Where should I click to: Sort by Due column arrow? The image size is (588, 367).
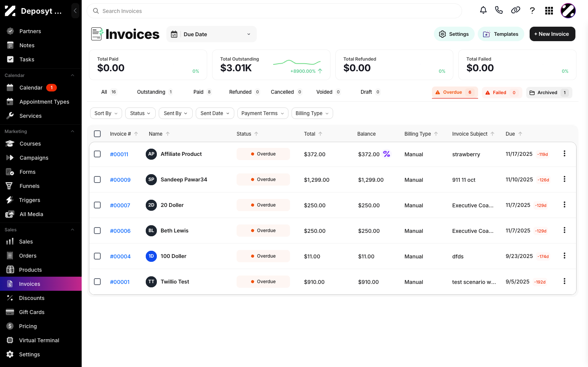(520, 134)
